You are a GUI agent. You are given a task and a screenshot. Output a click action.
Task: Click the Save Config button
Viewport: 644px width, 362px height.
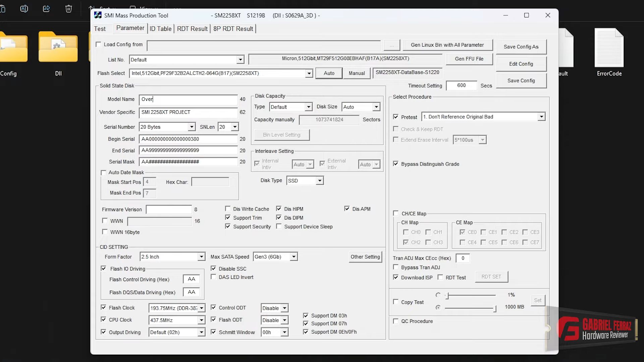pos(521,81)
